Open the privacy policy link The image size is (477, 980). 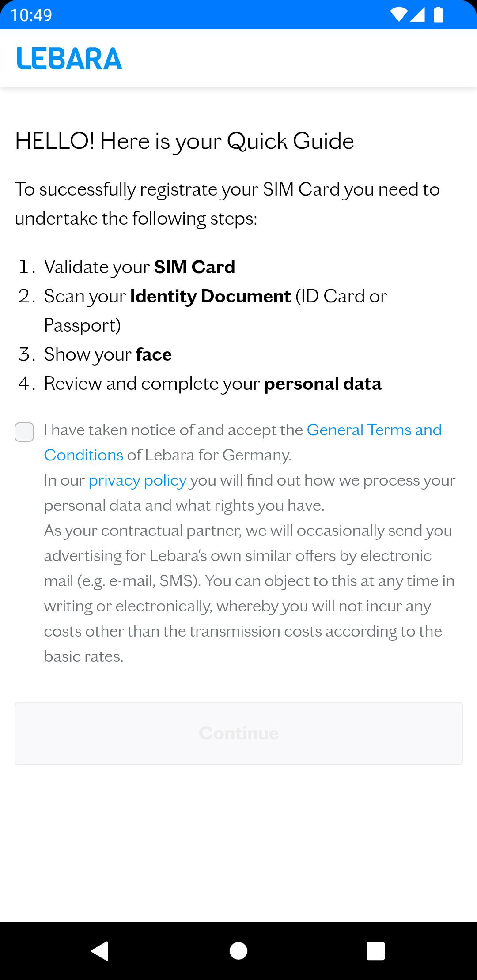137,480
